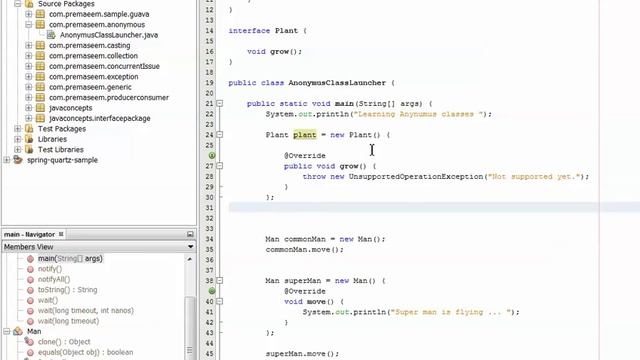Collapse the Man class in Navigator
The height and width of the screenshot is (360, 640).
(x=7, y=331)
